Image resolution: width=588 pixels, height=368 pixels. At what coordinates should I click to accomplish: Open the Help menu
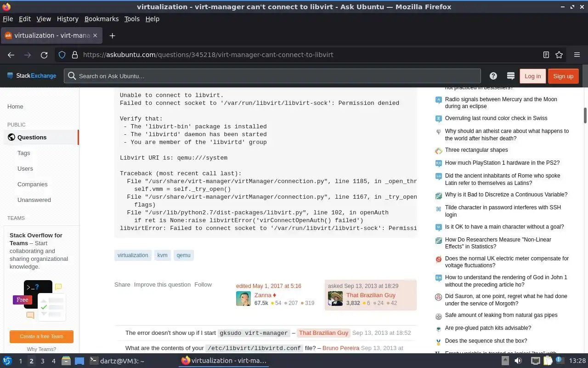[x=152, y=19]
